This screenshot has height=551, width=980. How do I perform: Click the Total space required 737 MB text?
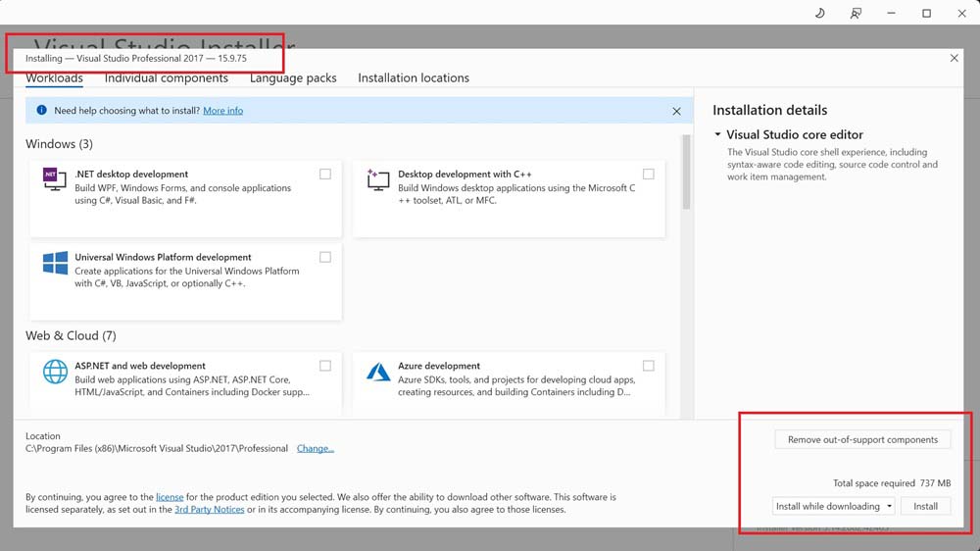coord(892,482)
